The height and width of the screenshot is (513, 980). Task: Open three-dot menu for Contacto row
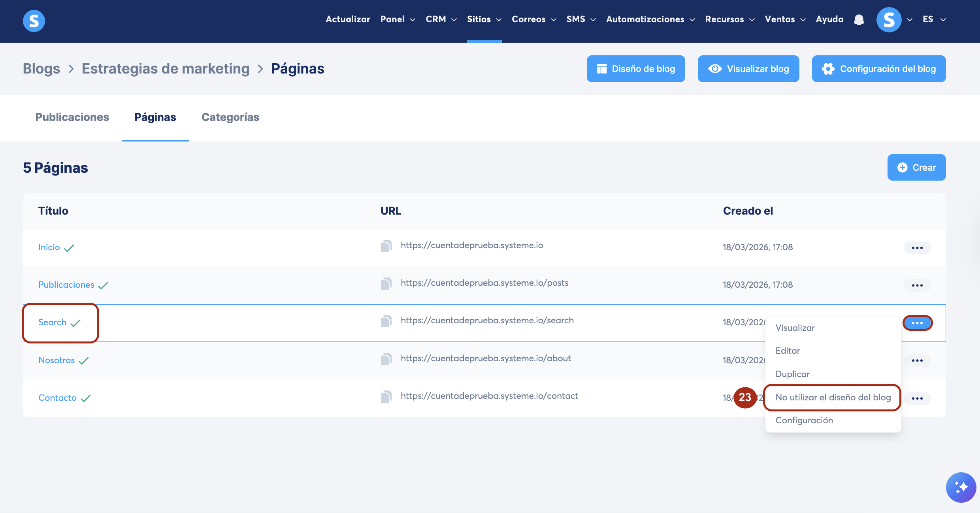917,398
